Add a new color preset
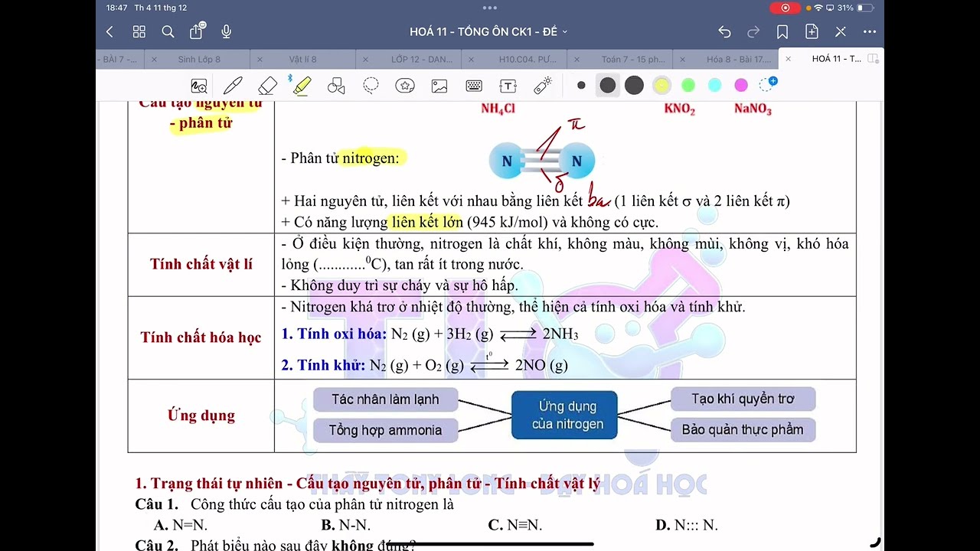980x551 pixels. [x=767, y=84]
